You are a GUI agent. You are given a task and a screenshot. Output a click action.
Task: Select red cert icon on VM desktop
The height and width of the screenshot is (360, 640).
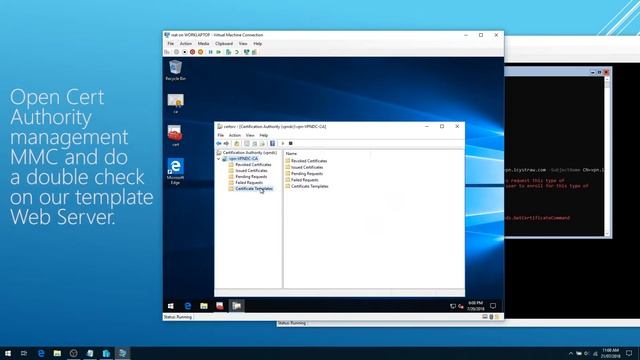pos(175,136)
